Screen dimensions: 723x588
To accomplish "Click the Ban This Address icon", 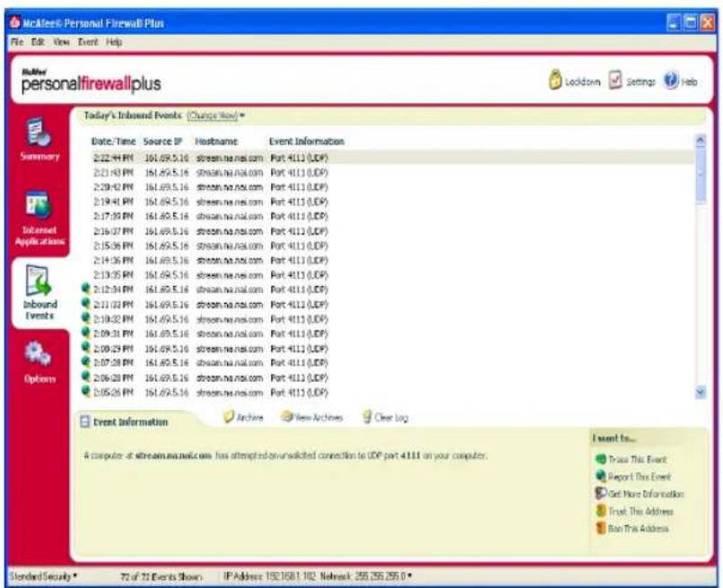I will 601,528.
